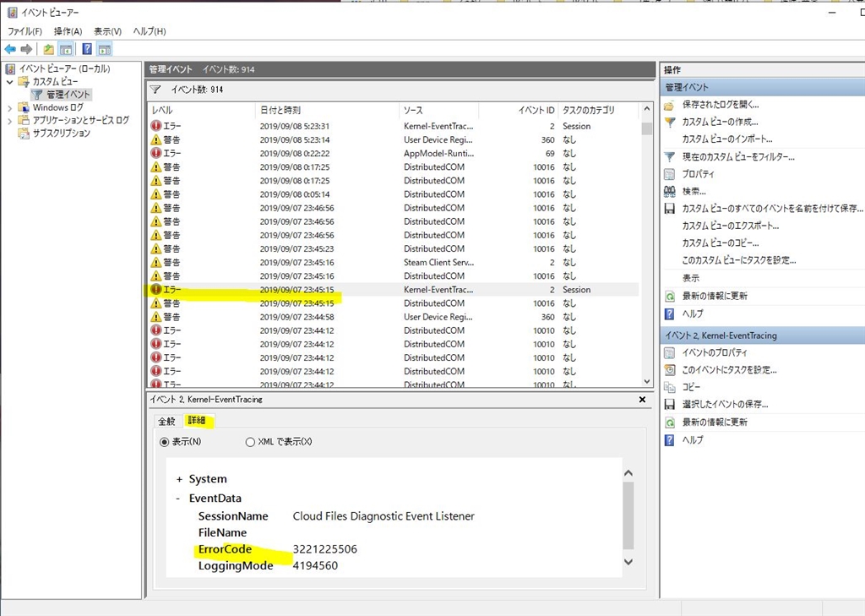Screen dimensions: 865x616
Task: Click event list scrollbar up arrow
Action: click(x=646, y=109)
